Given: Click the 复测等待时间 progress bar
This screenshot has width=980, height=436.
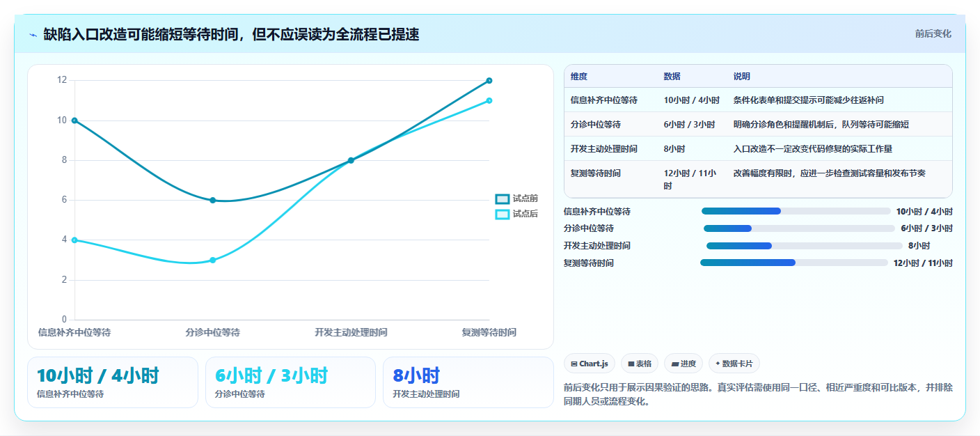Looking at the screenshot, I should pyautogui.click(x=793, y=263).
